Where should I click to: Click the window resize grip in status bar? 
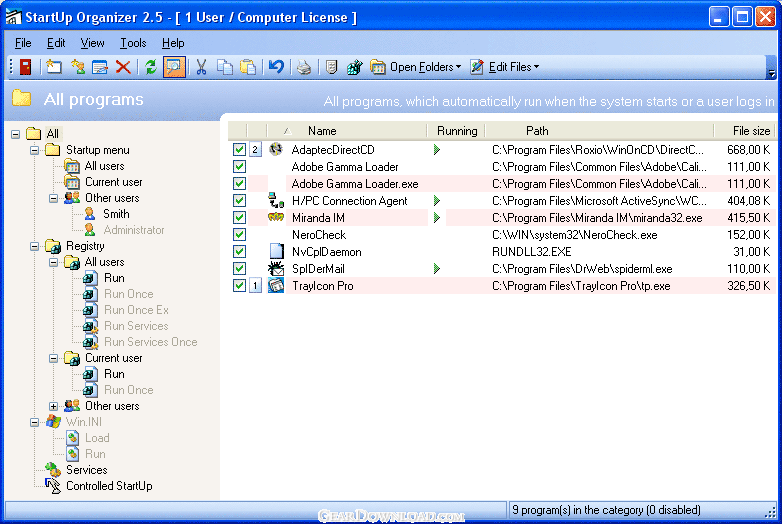coord(771,513)
